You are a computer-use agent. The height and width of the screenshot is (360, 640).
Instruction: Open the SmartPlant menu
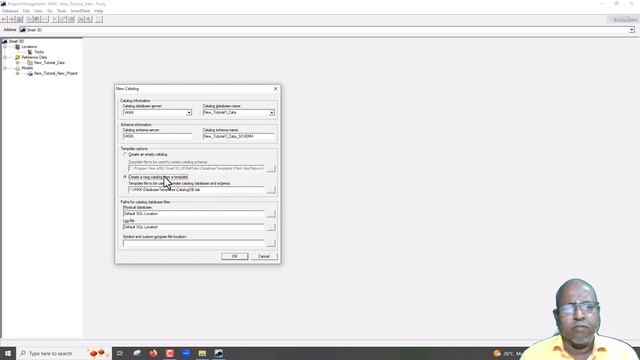pyautogui.click(x=80, y=11)
